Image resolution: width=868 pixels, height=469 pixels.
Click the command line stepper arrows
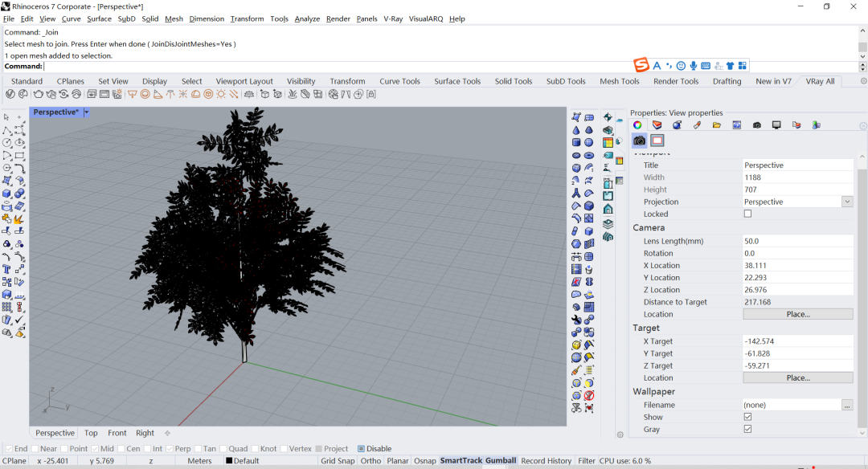(862, 67)
